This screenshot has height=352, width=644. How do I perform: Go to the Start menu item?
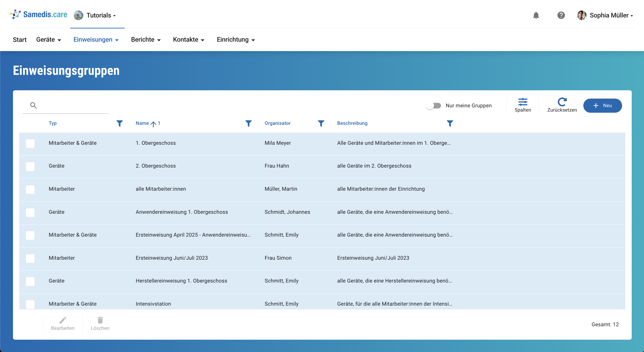(19, 40)
